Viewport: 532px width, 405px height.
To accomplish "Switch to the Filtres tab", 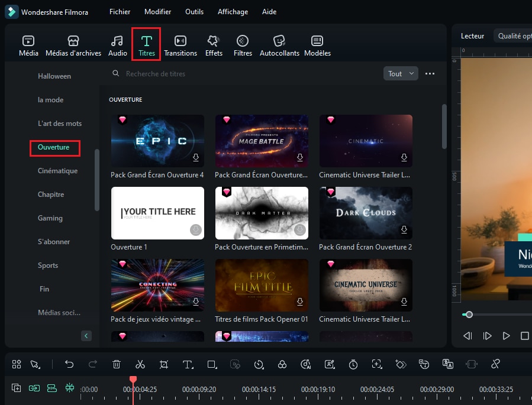I will point(243,46).
